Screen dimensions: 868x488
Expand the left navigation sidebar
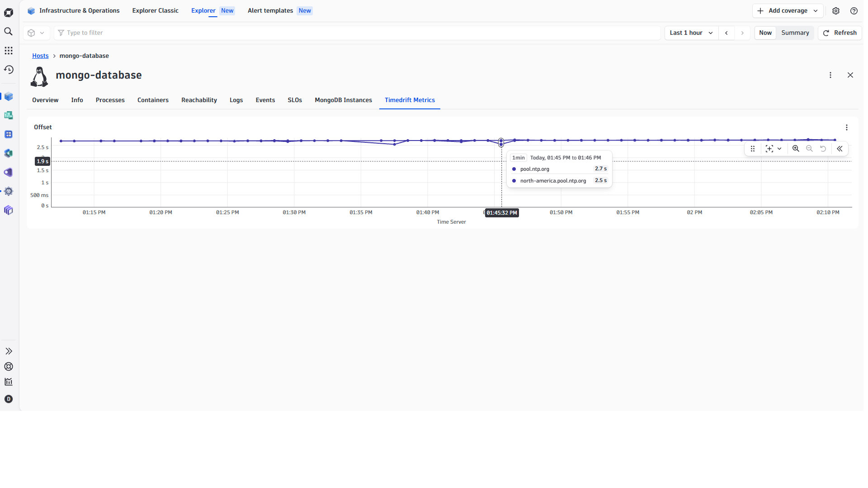(9, 351)
